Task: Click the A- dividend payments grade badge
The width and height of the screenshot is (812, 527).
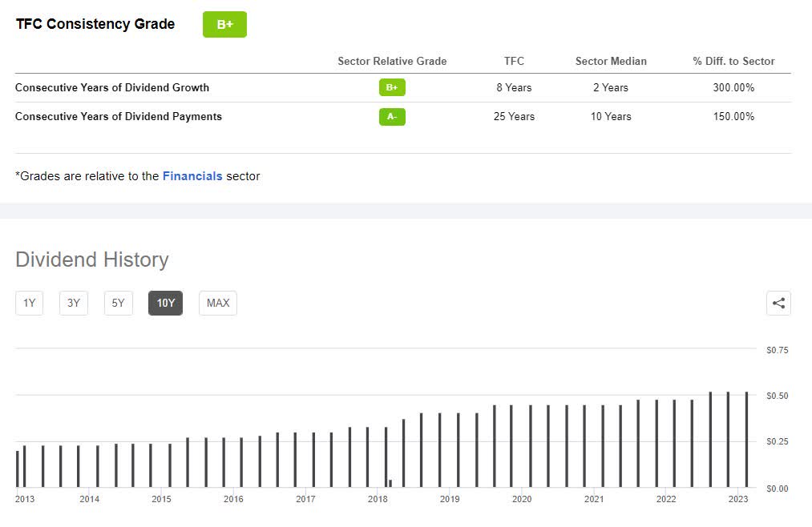Action: [392, 116]
